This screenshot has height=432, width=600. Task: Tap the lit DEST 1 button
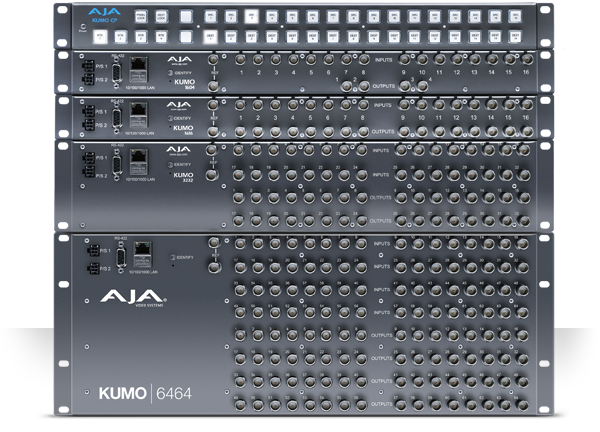pyautogui.click(x=210, y=37)
